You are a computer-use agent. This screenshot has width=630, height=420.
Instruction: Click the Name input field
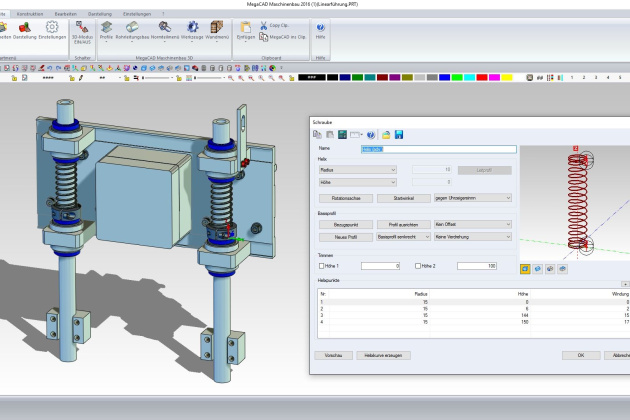438,149
